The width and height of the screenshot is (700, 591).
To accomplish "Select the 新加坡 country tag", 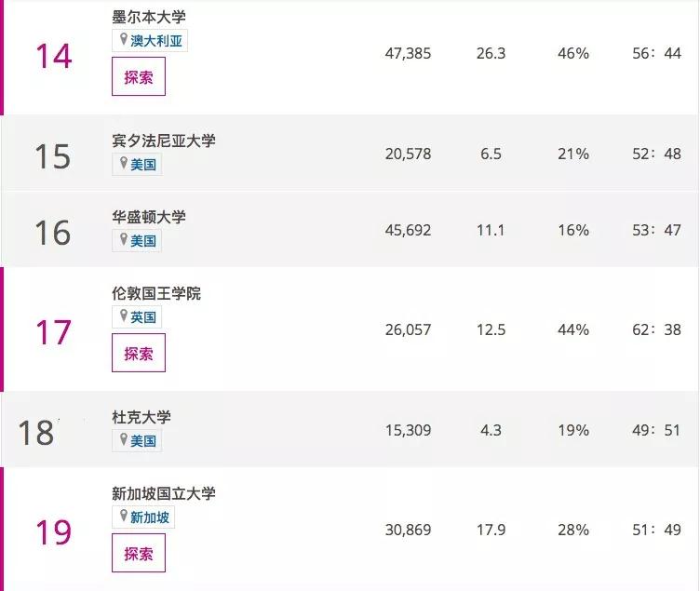I will point(149,517).
